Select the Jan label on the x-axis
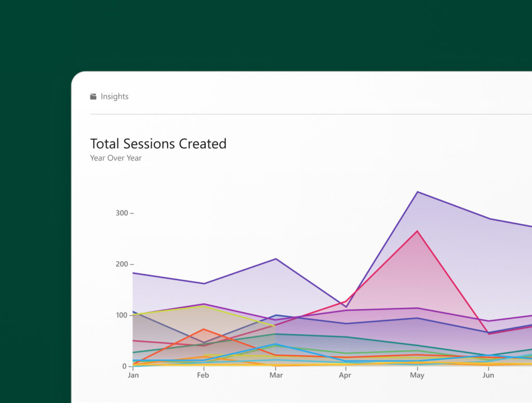This screenshot has width=532, height=403. (x=134, y=375)
